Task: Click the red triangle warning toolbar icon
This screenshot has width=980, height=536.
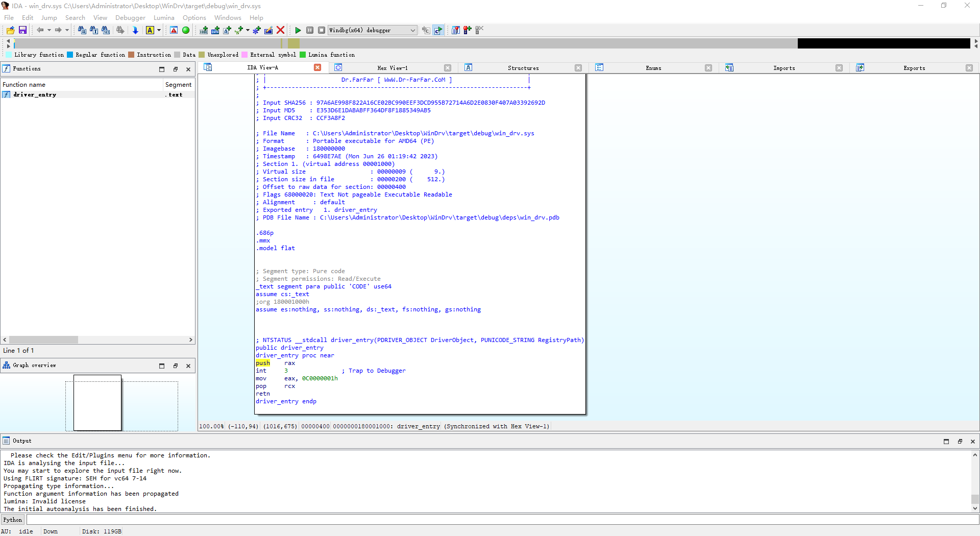Action: (x=174, y=30)
